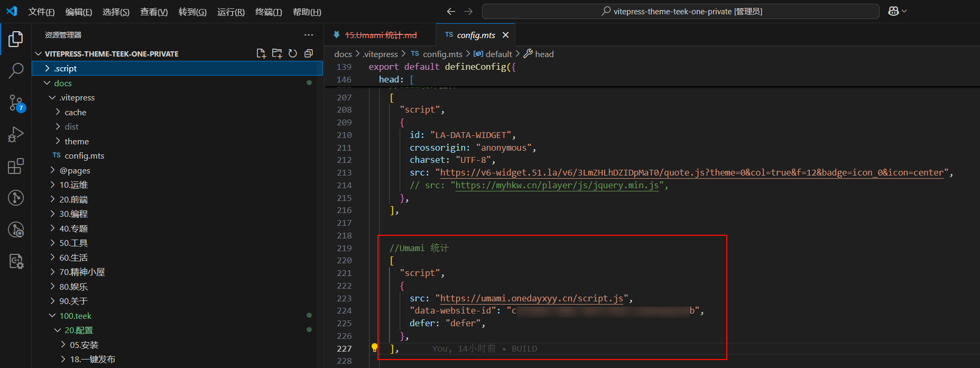This screenshot has width=980, height=368.
Task: Expand the 18.一键发布 folder
Action: [177, 359]
